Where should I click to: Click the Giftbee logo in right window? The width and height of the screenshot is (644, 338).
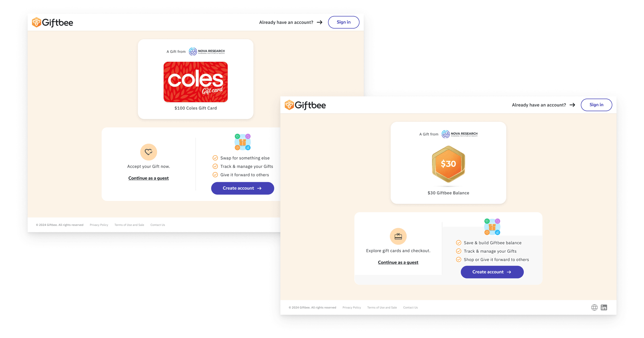tap(305, 105)
